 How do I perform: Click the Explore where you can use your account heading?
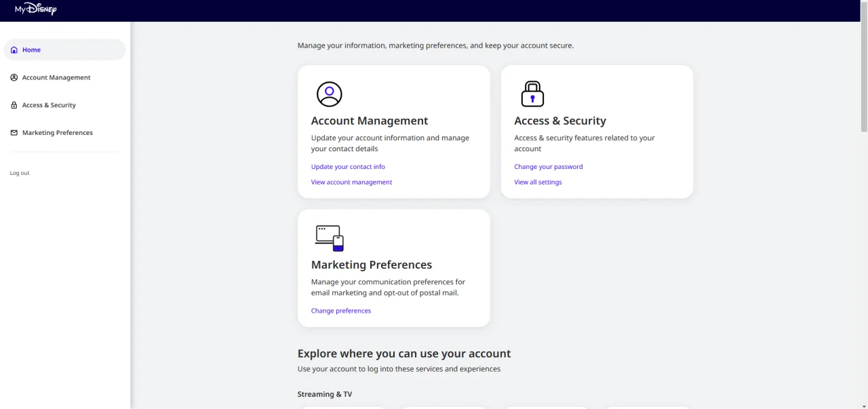(x=404, y=353)
